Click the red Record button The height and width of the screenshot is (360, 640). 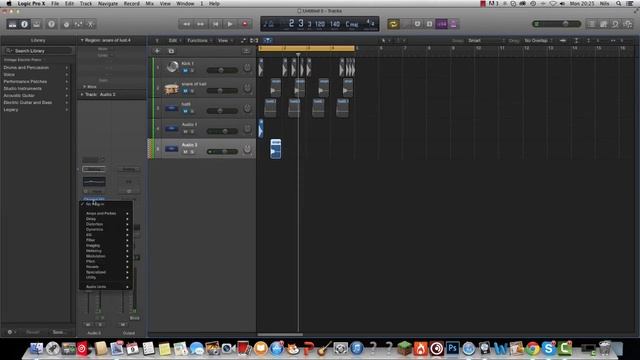click(x=245, y=24)
